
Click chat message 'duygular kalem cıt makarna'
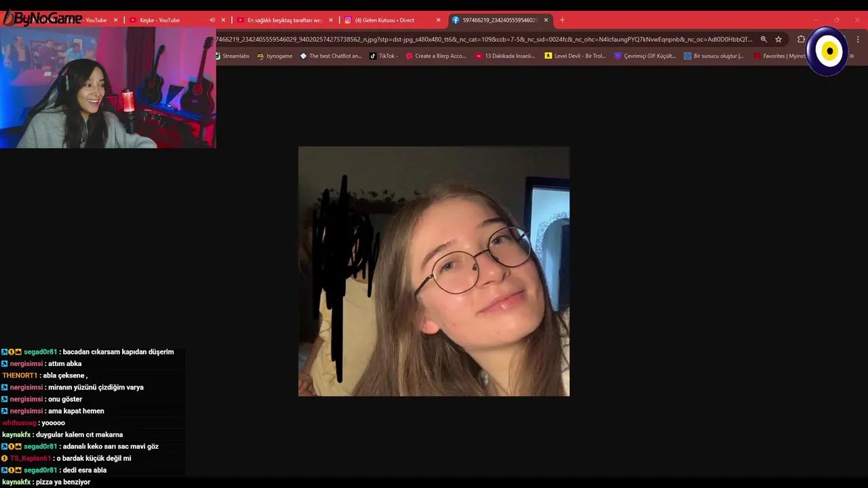point(79,435)
